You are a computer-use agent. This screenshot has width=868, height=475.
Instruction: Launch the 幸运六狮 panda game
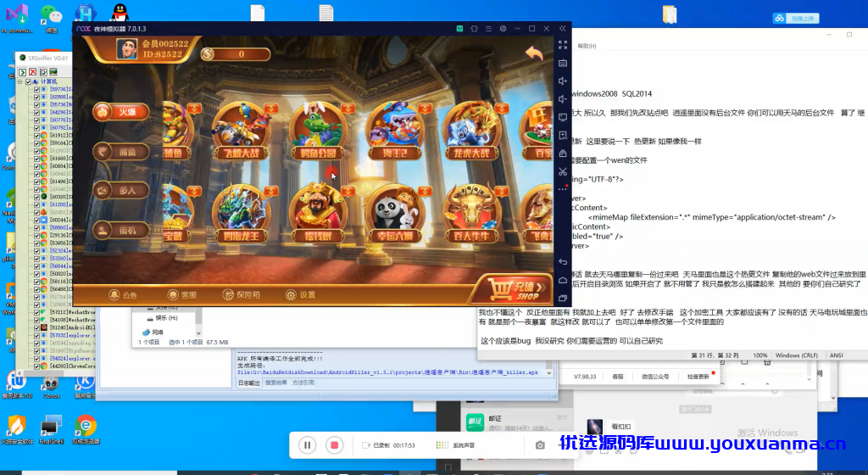click(395, 214)
